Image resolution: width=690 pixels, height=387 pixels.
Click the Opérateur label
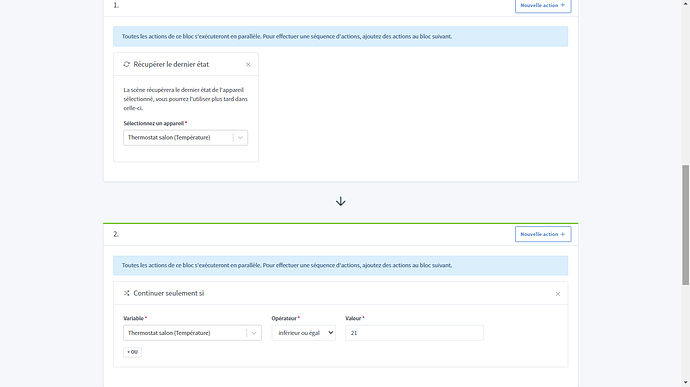pos(284,318)
